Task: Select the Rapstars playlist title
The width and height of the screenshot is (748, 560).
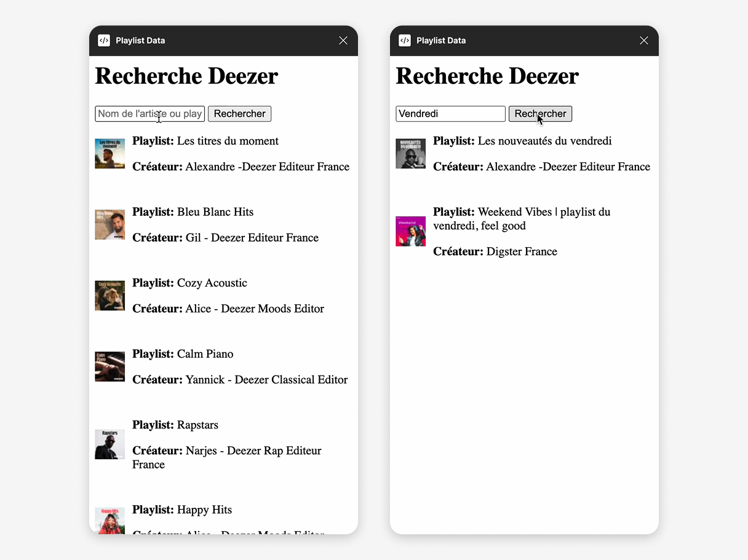Action: (x=197, y=425)
